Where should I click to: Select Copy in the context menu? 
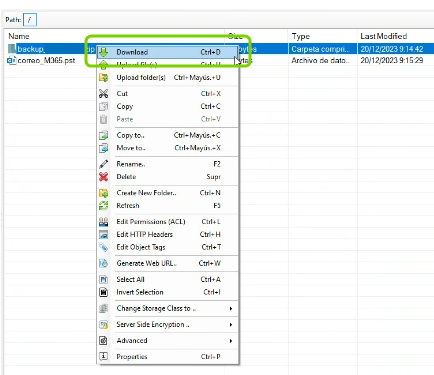168,106
